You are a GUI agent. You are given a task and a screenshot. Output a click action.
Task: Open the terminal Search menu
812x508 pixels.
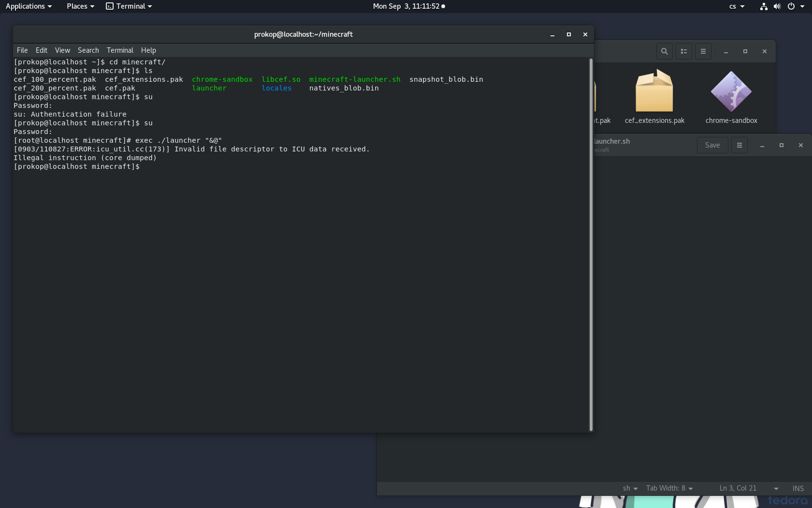pyautogui.click(x=88, y=50)
